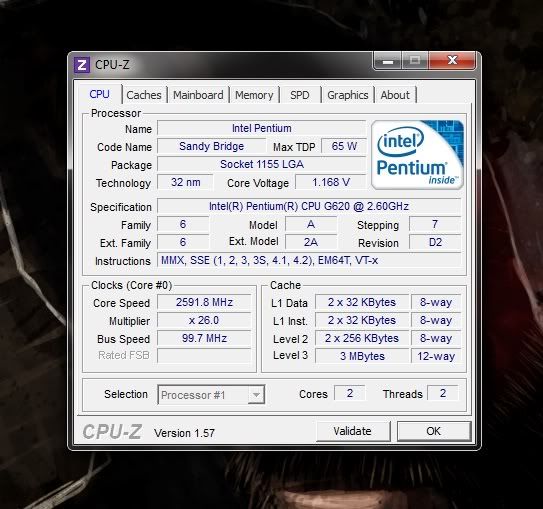Click the L1 Inst. size 2 x 32 KBytes
The height and width of the screenshot is (509, 543).
[x=362, y=320]
